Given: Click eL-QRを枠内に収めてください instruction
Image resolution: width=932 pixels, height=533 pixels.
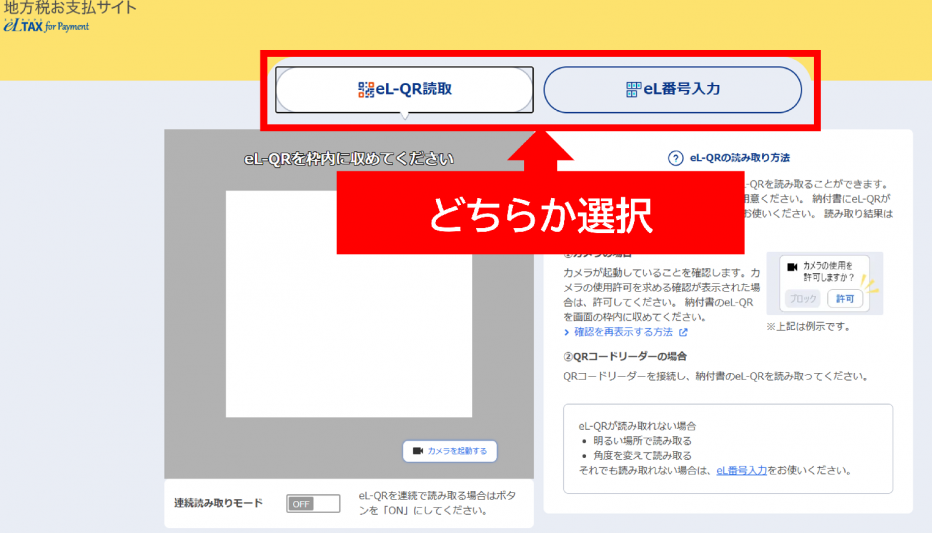Looking at the screenshot, I should coord(349,159).
